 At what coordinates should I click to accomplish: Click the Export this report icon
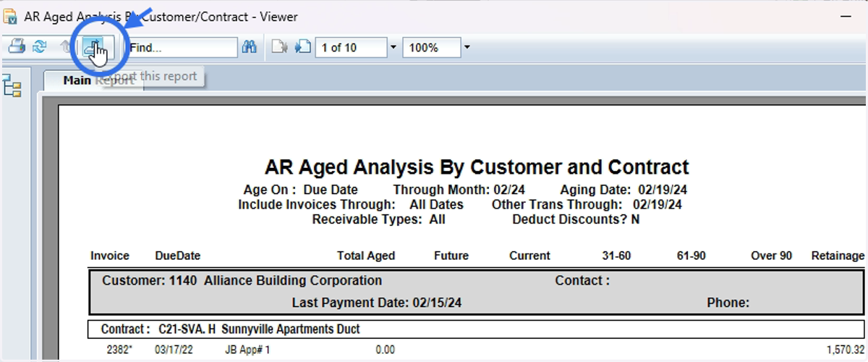(94, 48)
